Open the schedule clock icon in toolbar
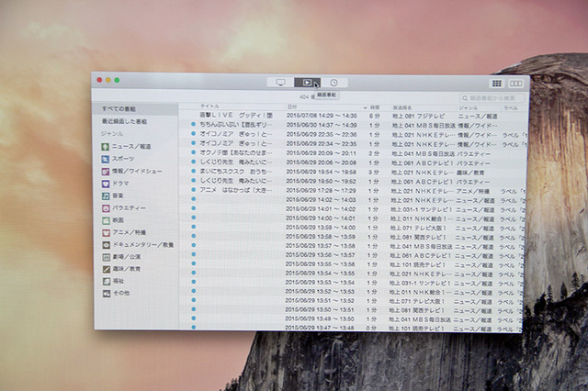This screenshot has width=588, height=391. [334, 83]
